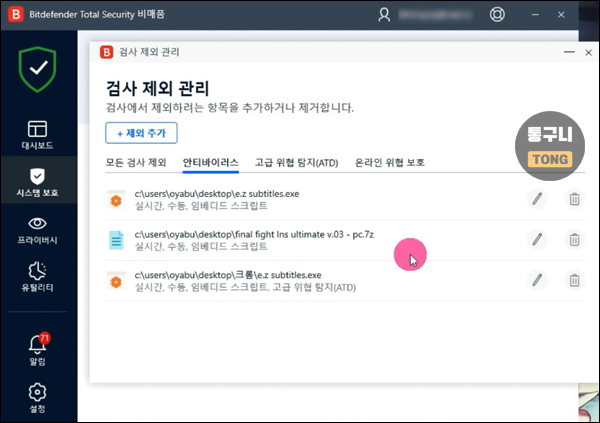The image size is (600, 423).
Task: Open Dashboard (대시보드) in sidebar
Action: [x=38, y=135]
